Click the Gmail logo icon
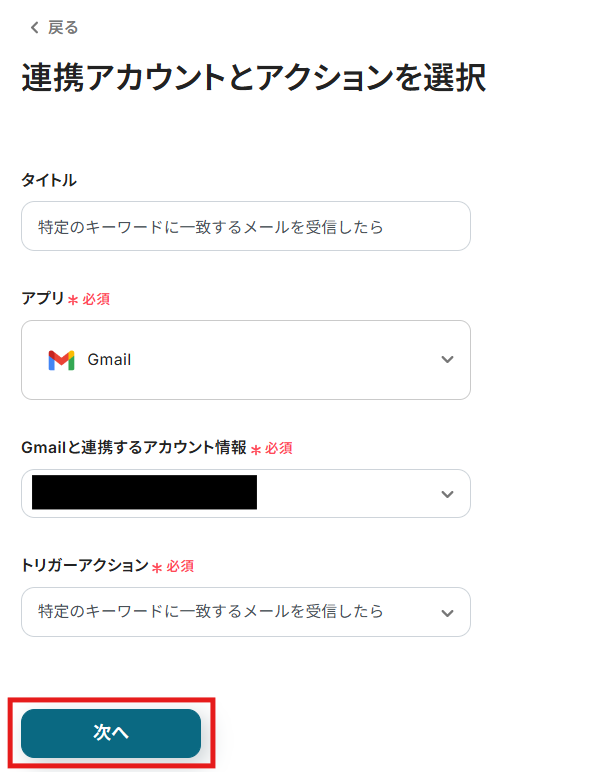 click(62, 360)
